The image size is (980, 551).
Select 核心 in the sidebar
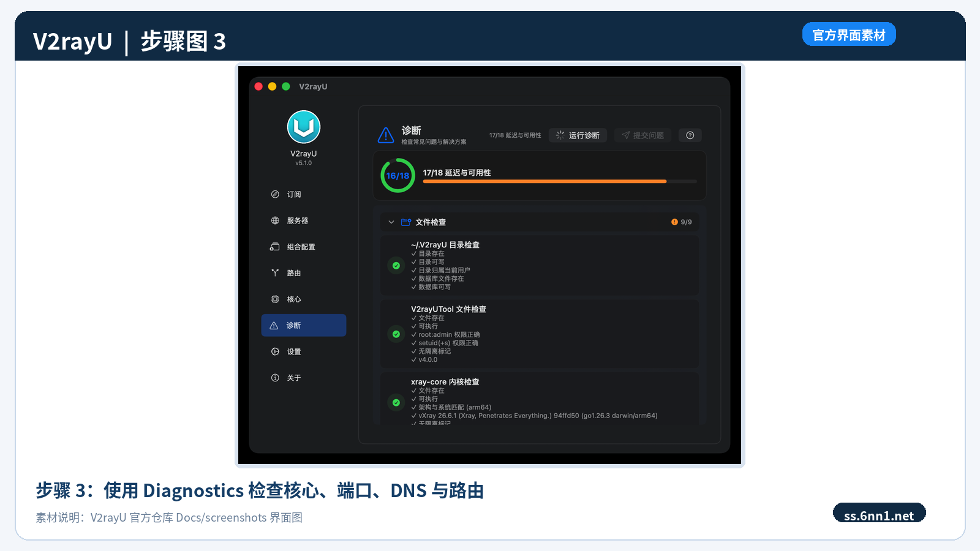(304, 299)
